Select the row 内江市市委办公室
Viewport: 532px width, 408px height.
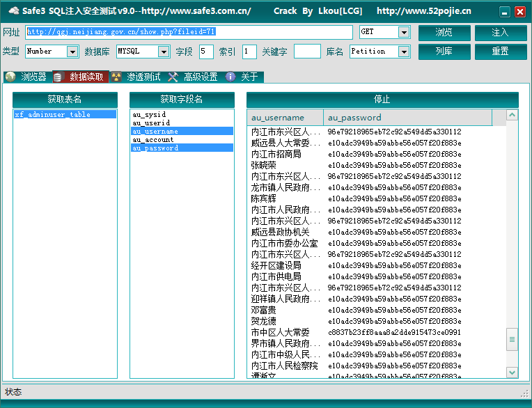pos(376,243)
